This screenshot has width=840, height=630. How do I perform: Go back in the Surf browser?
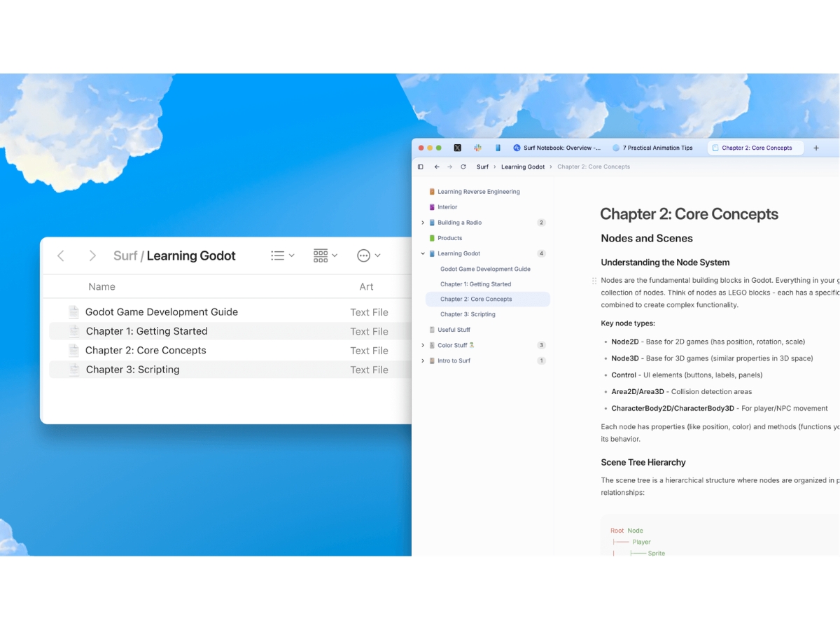pyautogui.click(x=437, y=167)
